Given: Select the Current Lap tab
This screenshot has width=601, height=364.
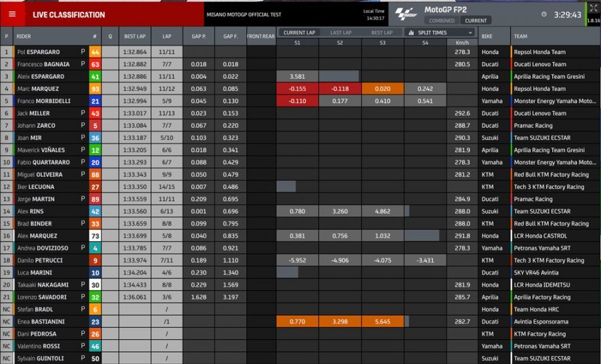Looking at the screenshot, I should (x=299, y=33).
